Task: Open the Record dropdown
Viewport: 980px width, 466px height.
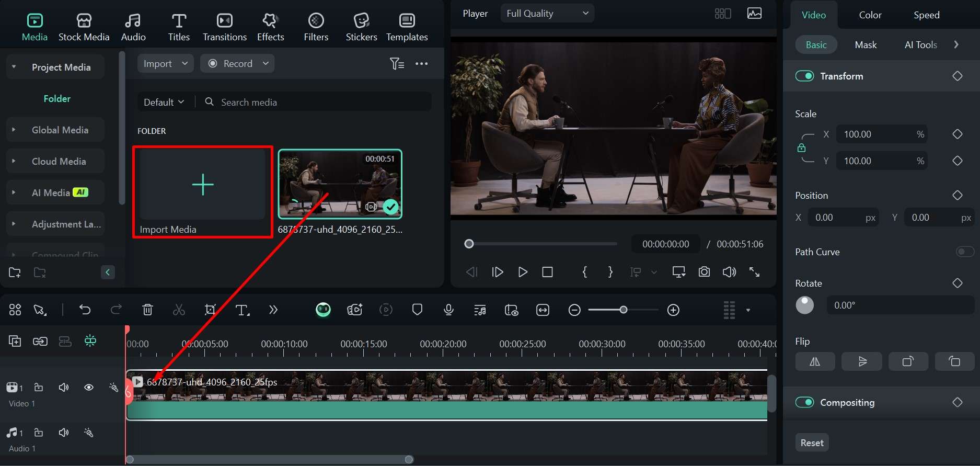Action: [237, 63]
